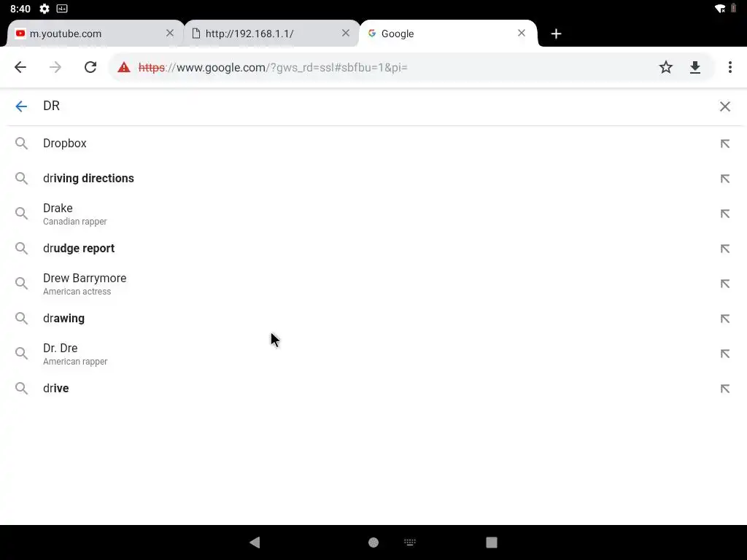Screen dimensions: 747x560
Task: Click the magnifier icon beside Dr. Dre
Action: tap(21, 354)
